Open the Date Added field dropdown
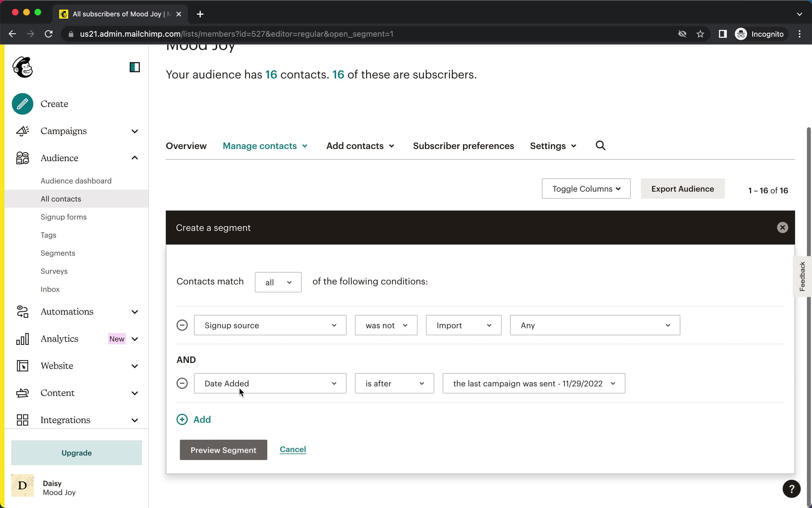The width and height of the screenshot is (812, 508). (x=270, y=383)
